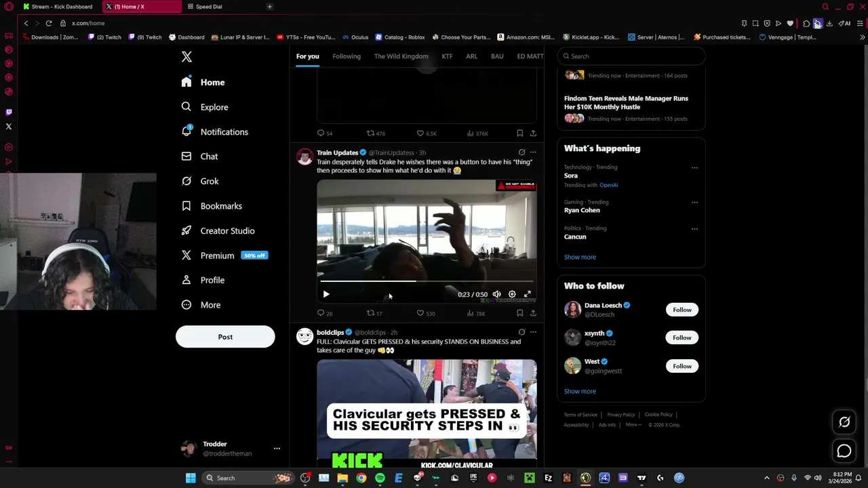
Task: Switch to the Following tab
Action: click(347, 56)
